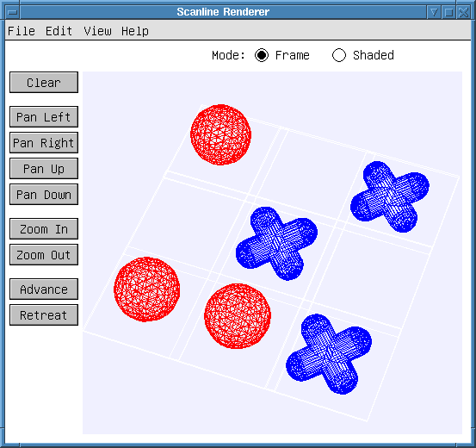The width and height of the screenshot is (476, 448).
Task: Click the window menu icon in title bar
Action: tap(13, 12)
